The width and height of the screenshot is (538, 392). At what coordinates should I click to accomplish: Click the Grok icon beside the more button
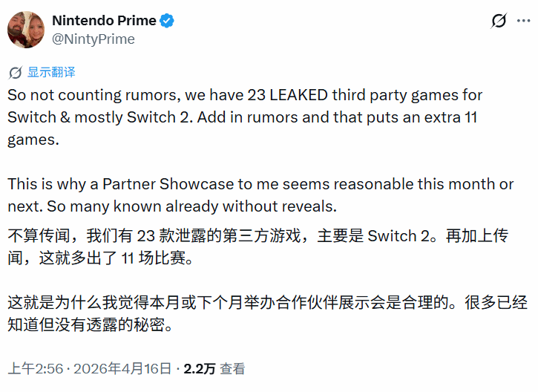point(499,22)
